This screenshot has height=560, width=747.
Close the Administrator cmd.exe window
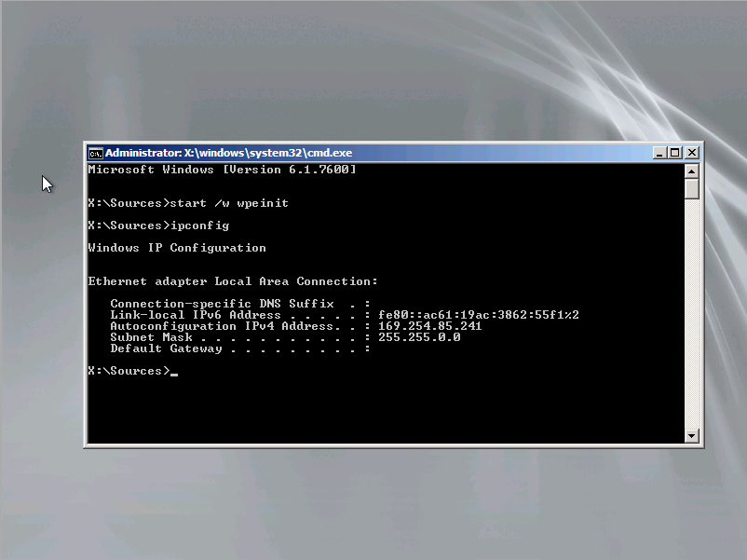tap(692, 153)
